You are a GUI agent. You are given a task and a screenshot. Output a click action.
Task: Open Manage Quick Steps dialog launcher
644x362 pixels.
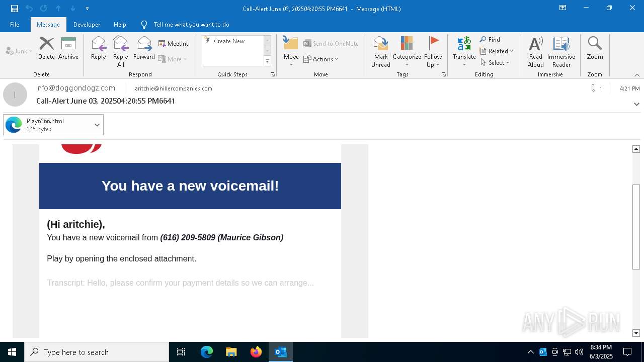(273, 74)
